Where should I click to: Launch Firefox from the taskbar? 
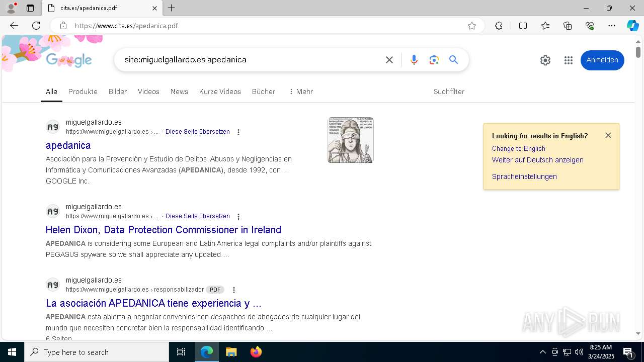point(256,352)
